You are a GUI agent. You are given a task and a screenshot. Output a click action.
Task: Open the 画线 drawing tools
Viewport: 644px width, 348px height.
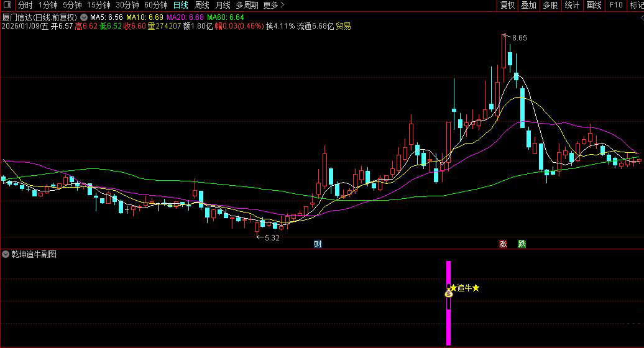click(594, 6)
